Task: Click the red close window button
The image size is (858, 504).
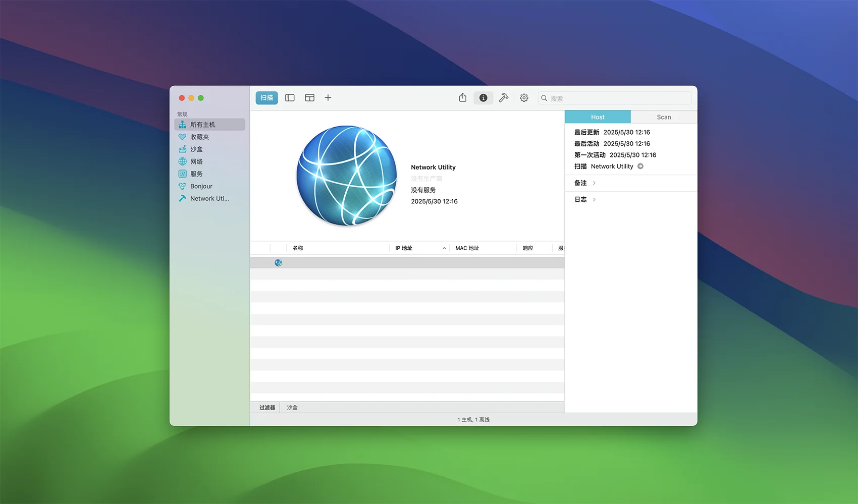Action: 182,98
